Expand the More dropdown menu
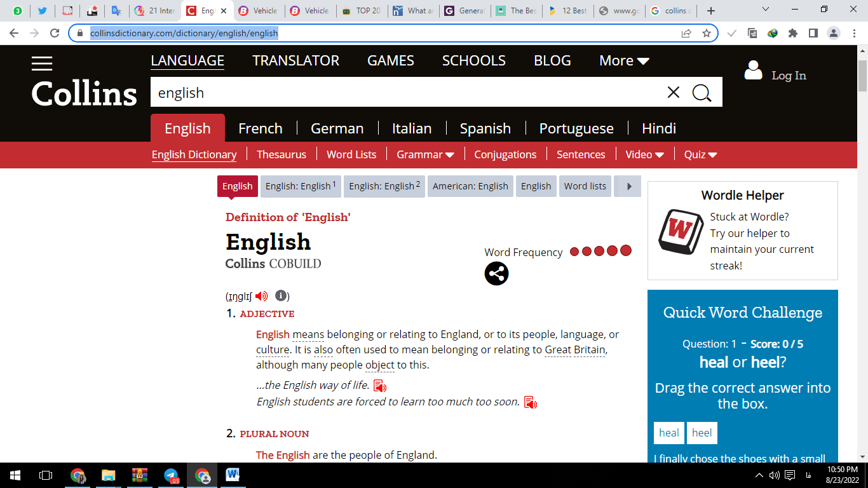 623,61
